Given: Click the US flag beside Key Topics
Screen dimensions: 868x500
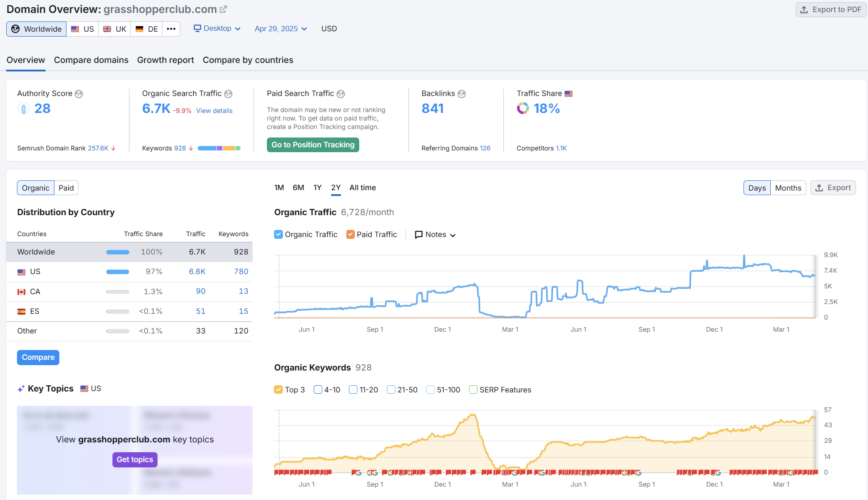Looking at the screenshot, I should point(84,389).
